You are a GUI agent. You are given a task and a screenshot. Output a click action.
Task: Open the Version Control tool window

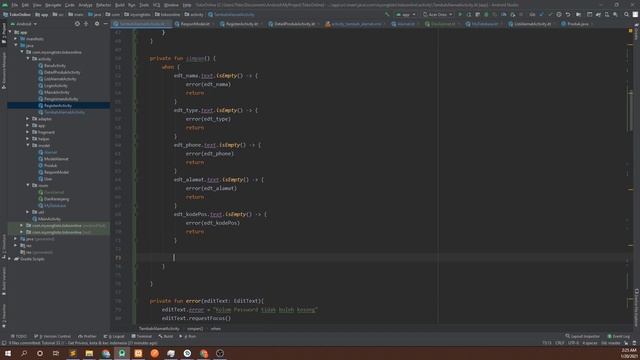[53, 336]
